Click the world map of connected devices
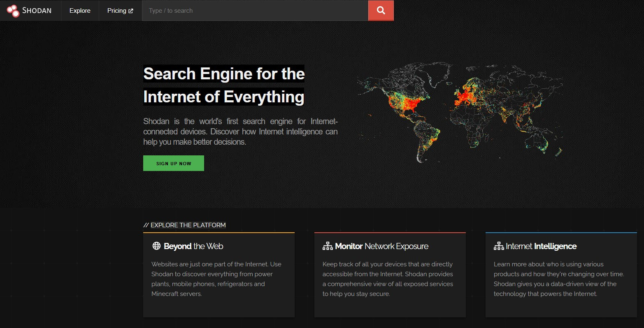Image resolution: width=644 pixels, height=328 pixels. tap(460, 112)
